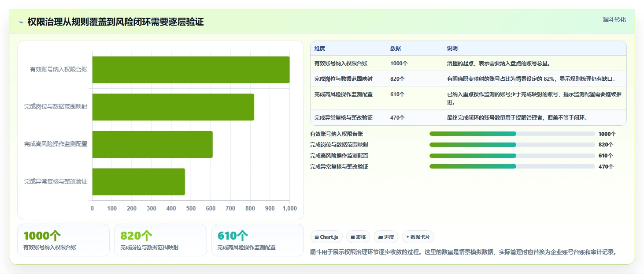Click the 完成高风险操作监测配置 chart bar
The height and width of the screenshot is (274, 644).
tap(152, 144)
